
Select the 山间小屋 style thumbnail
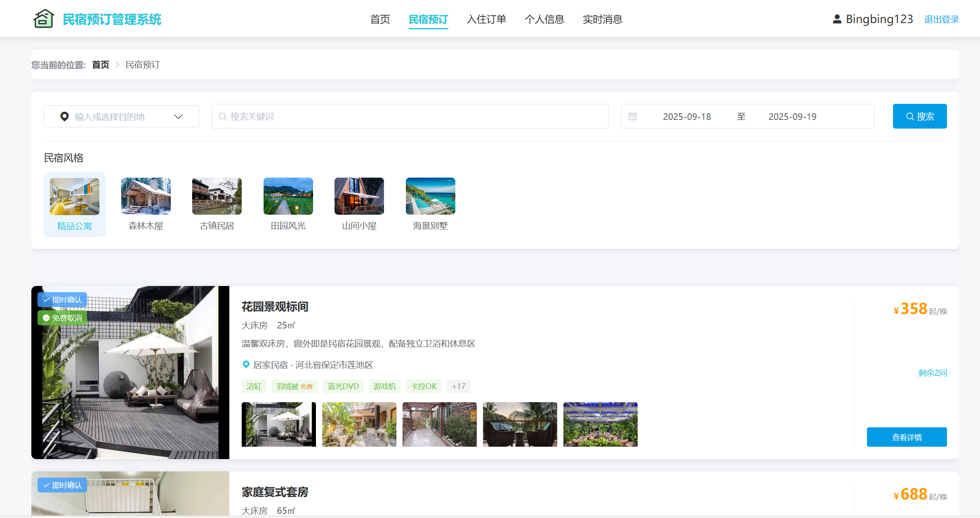pos(359,196)
